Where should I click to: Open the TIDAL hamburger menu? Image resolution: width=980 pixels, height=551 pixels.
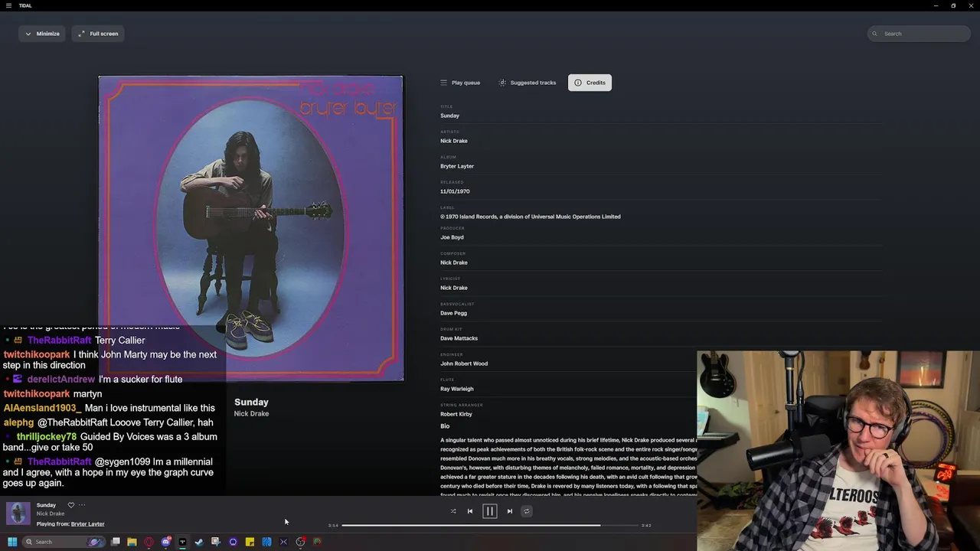point(8,5)
